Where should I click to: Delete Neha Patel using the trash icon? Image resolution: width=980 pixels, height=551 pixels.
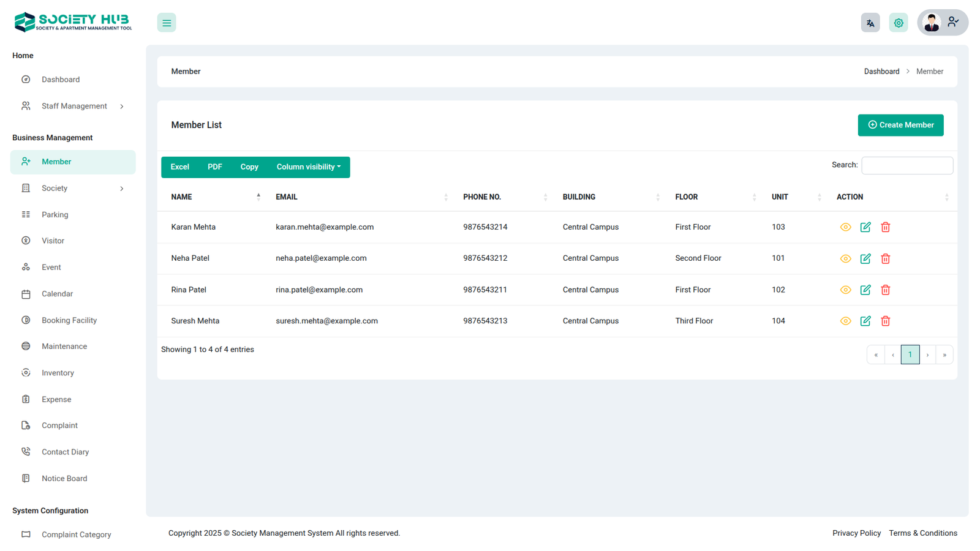tap(885, 259)
